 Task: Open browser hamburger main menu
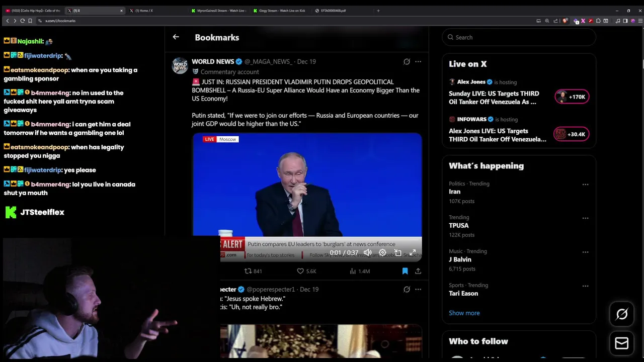pyautogui.click(x=640, y=21)
